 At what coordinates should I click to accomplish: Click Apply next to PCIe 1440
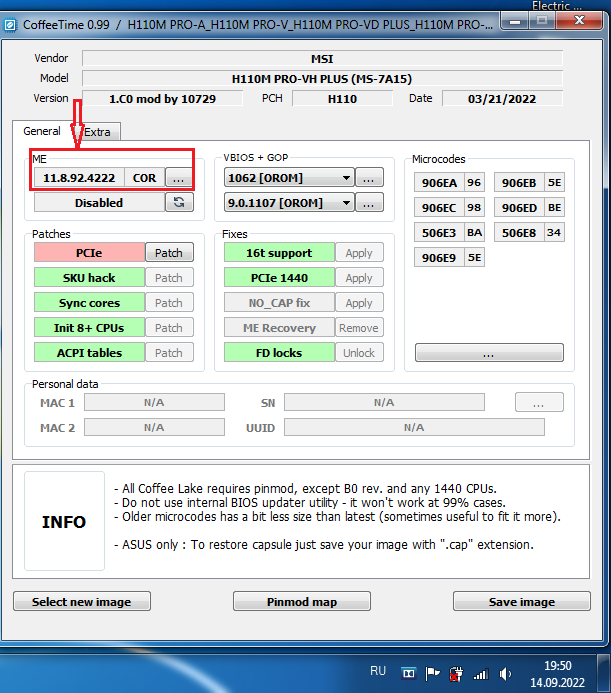click(x=359, y=278)
